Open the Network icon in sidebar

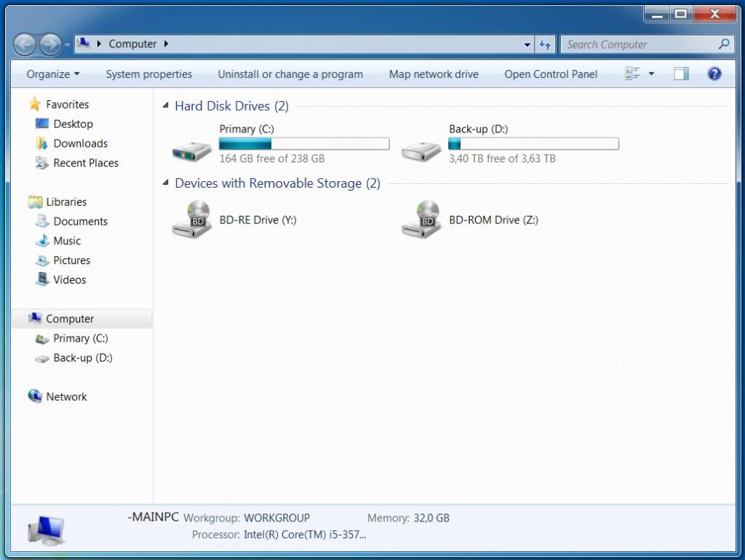[35, 396]
